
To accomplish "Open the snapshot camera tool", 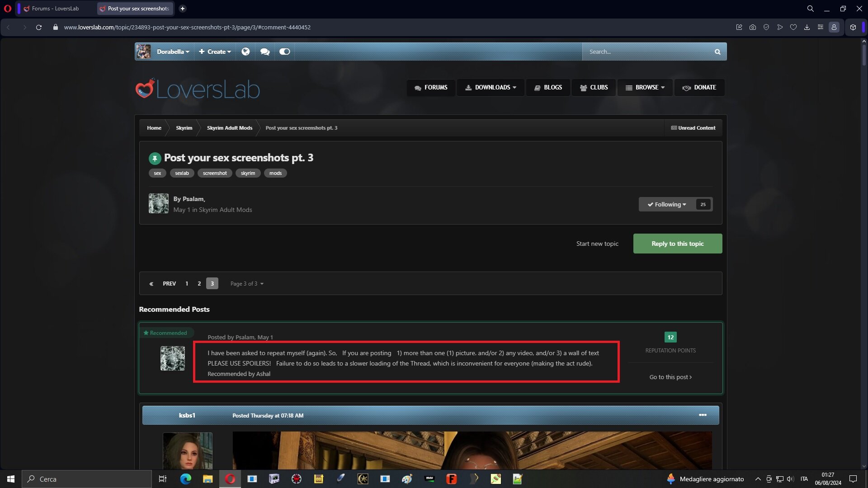I will [x=753, y=28].
